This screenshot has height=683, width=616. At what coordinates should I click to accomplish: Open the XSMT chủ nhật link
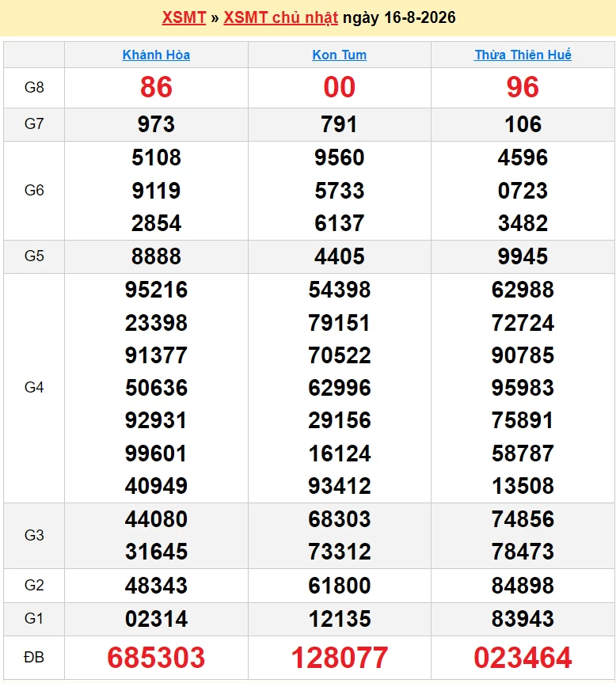click(x=280, y=17)
